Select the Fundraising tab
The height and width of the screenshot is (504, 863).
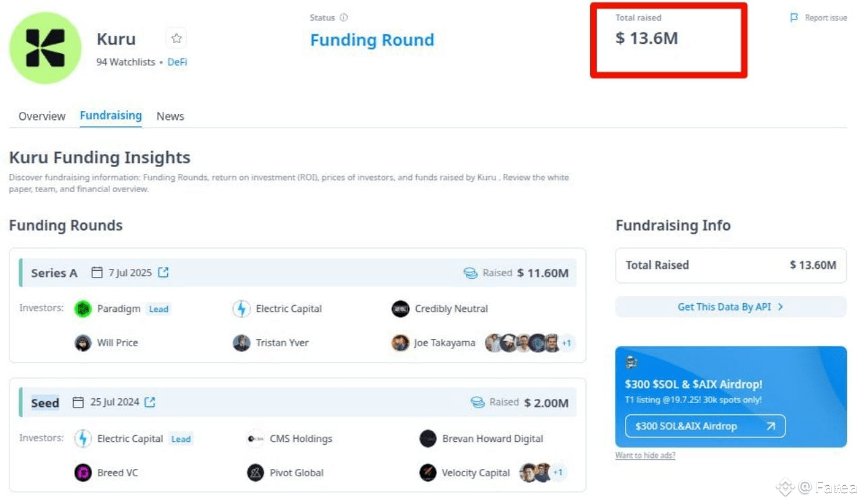[x=111, y=115]
